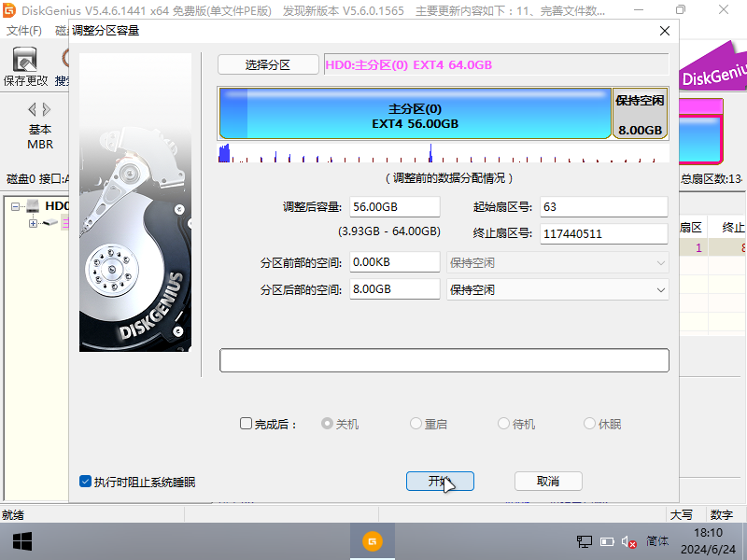Expand the partition node under HD0

click(x=33, y=223)
